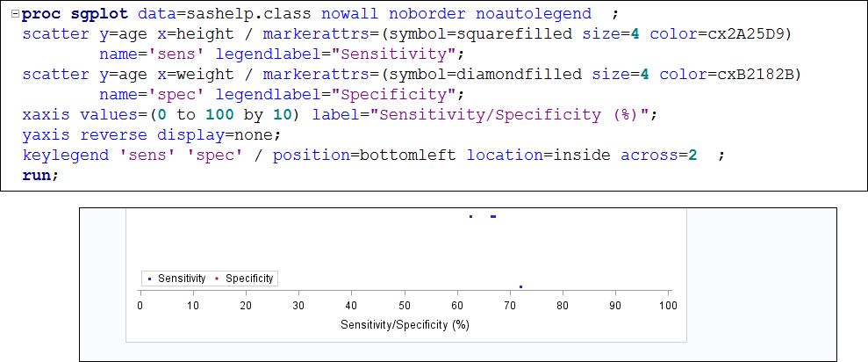Click the blue scatter point near 62
Screen dimensions: 868x362
[471, 216]
